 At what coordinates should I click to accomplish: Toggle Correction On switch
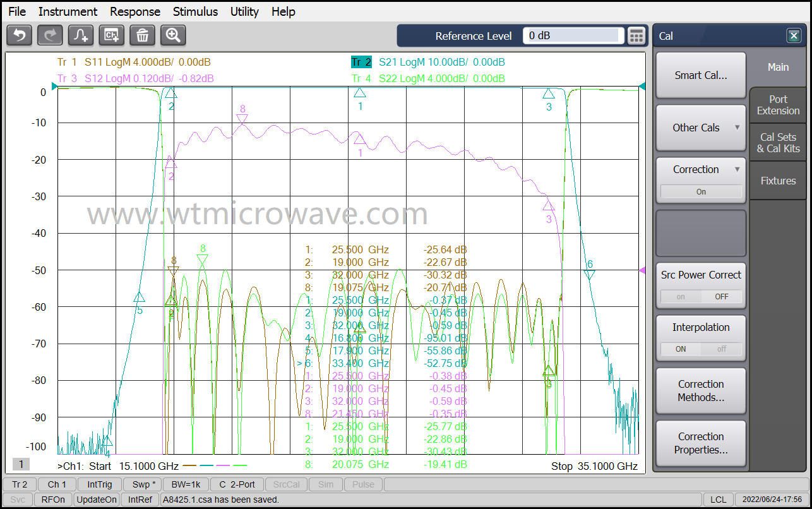click(701, 191)
